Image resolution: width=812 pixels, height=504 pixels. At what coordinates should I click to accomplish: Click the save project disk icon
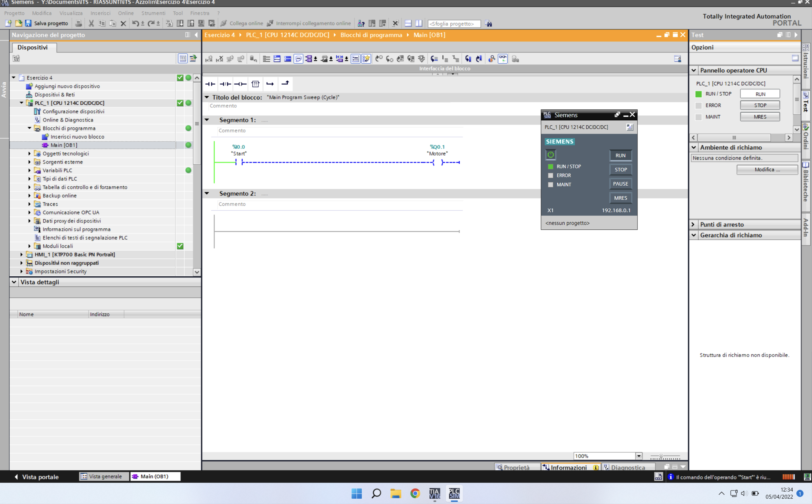[x=28, y=23]
